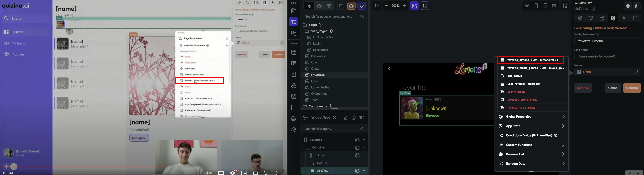Toggle miniplayer mode in video player
This screenshot has width=644, height=175.
pyautogui.click(x=244, y=173)
